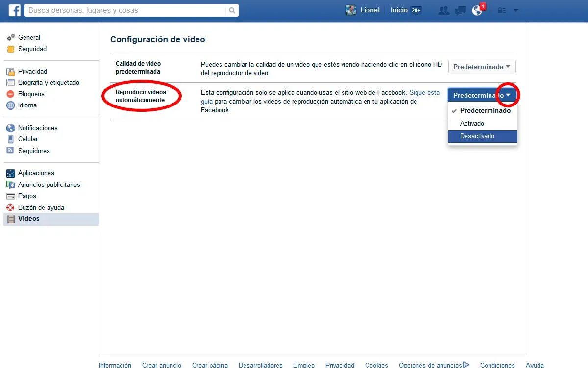
Task: Click the Facebook logo icon
Action: click(15, 10)
